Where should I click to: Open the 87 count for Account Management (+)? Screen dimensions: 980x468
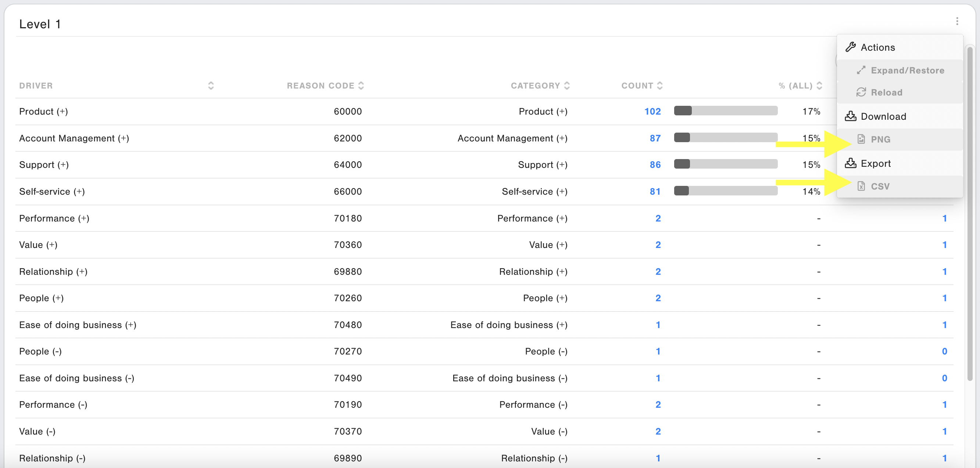(x=655, y=138)
